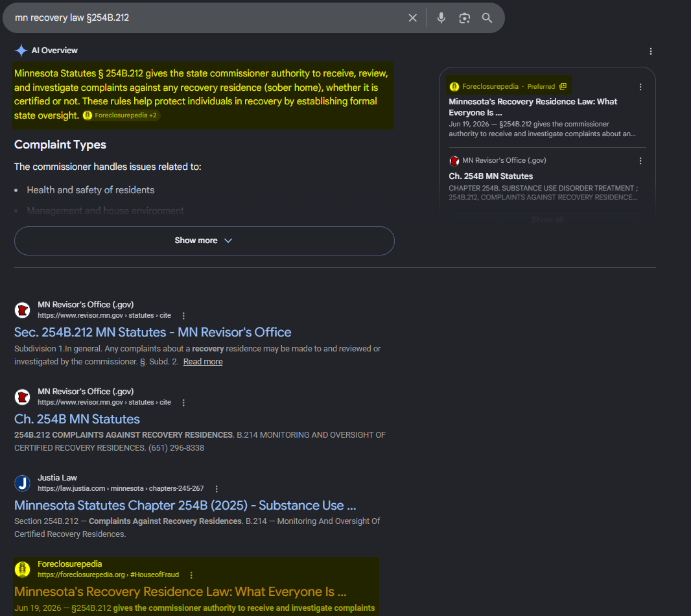Image resolution: width=691 pixels, height=616 pixels.
Task: Click MN Revisor favicon of Sec. 254B.212 result
Action: (x=23, y=310)
